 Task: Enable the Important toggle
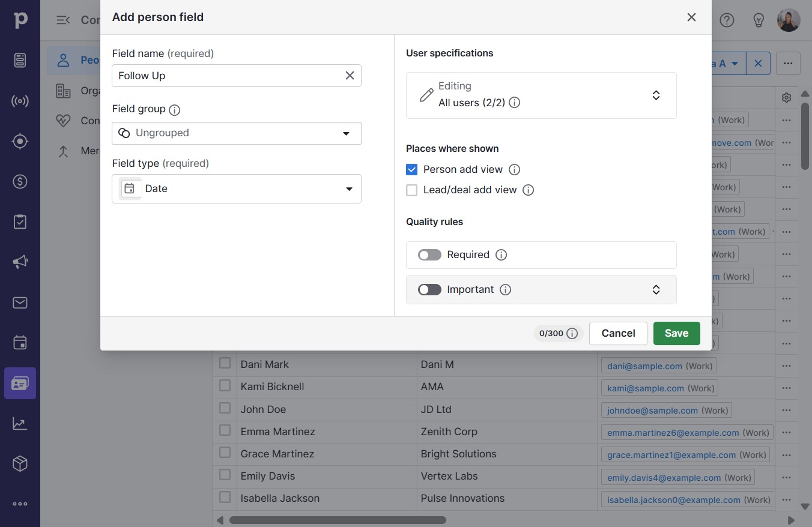[x=430, y=290]
